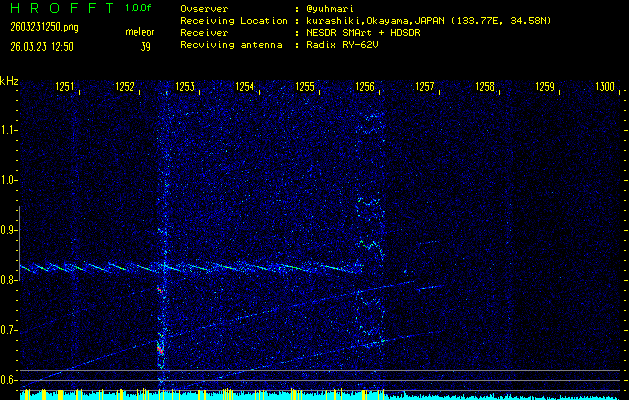Click the 1255 time marker
The image size is (629, 400).
click(305, 86)
